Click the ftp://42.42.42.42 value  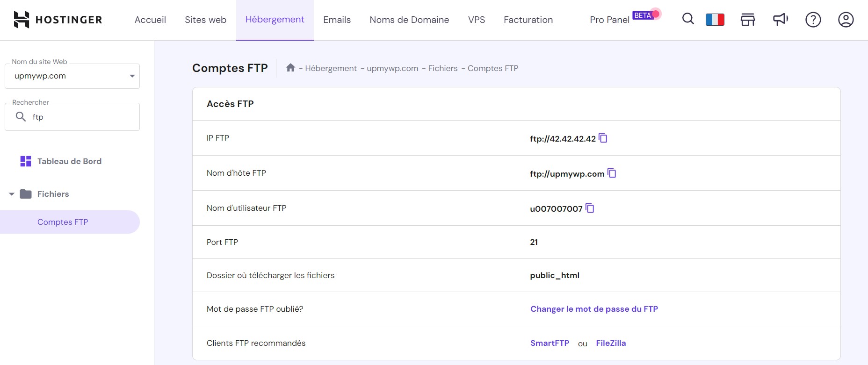(x=563, y=139)
